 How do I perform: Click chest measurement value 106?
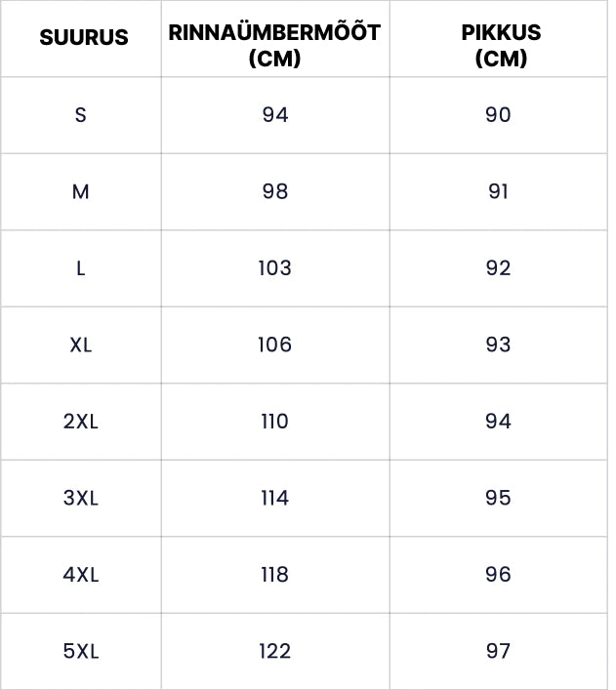pos(275,345)
